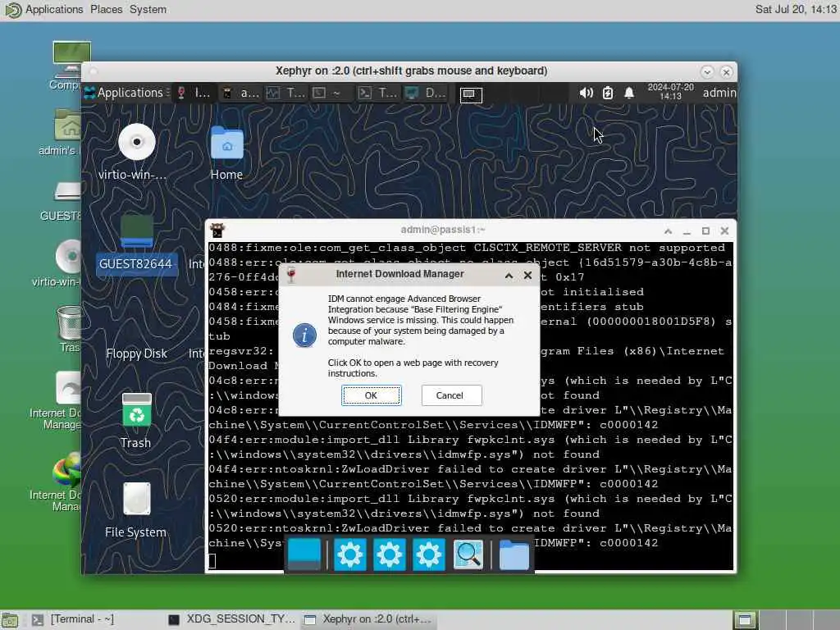Click the terminal text cursor prompt line
840x630 pixels.
tap(212, 561)
